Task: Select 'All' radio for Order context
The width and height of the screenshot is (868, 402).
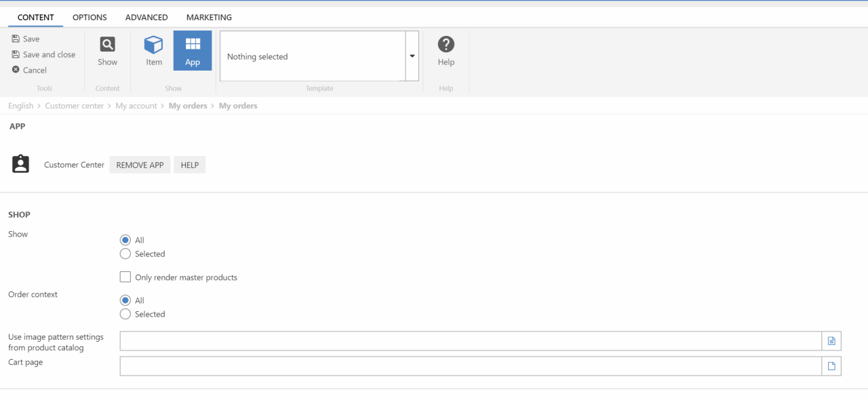Action: click(x=125, y=300)
